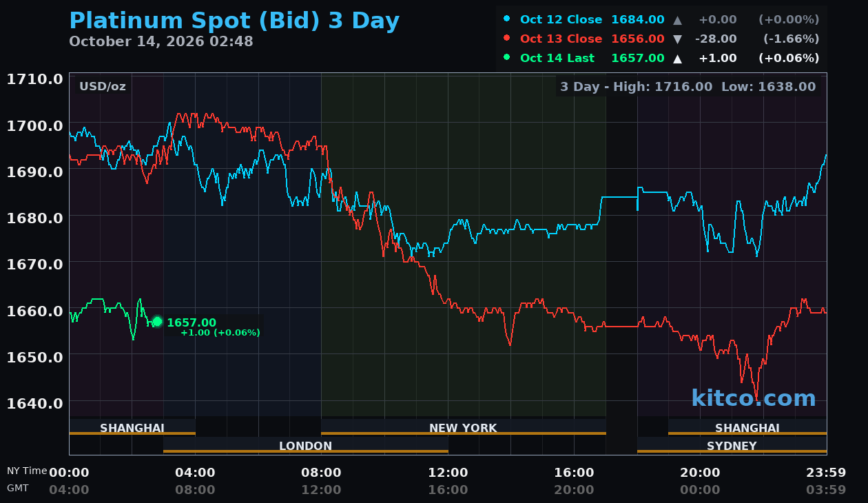Click the date October 14, 2026 02:48

161,41
